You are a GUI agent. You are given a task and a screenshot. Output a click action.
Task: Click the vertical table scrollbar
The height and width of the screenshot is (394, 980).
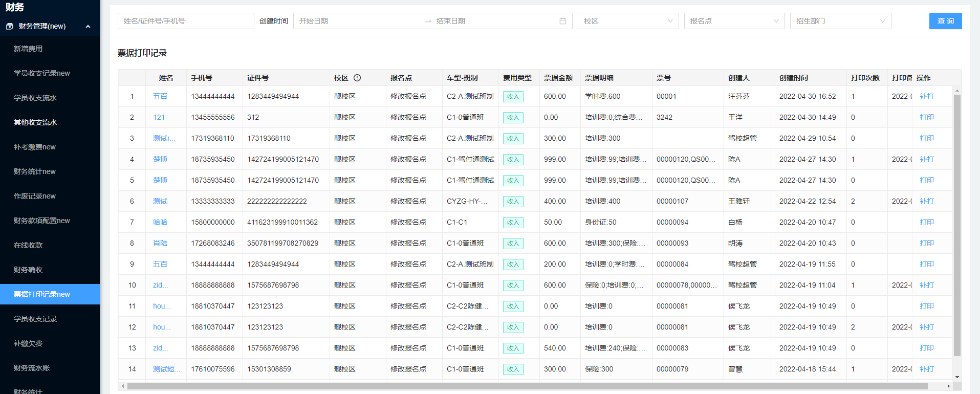pyautogui.click(x=957, y=225)
